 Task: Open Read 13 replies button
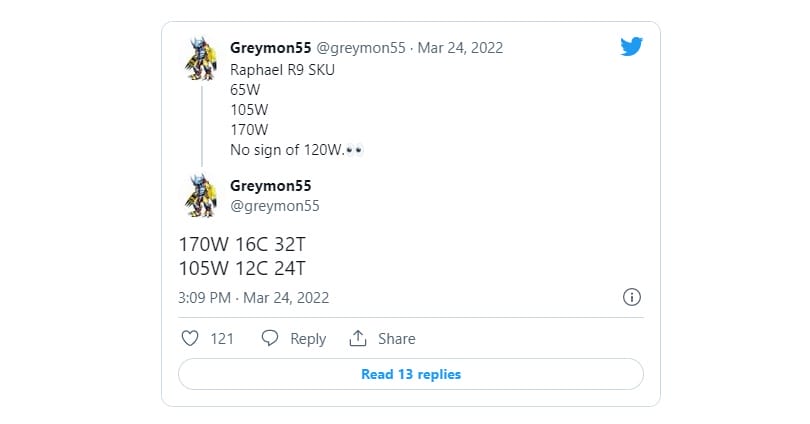[411, 374]
